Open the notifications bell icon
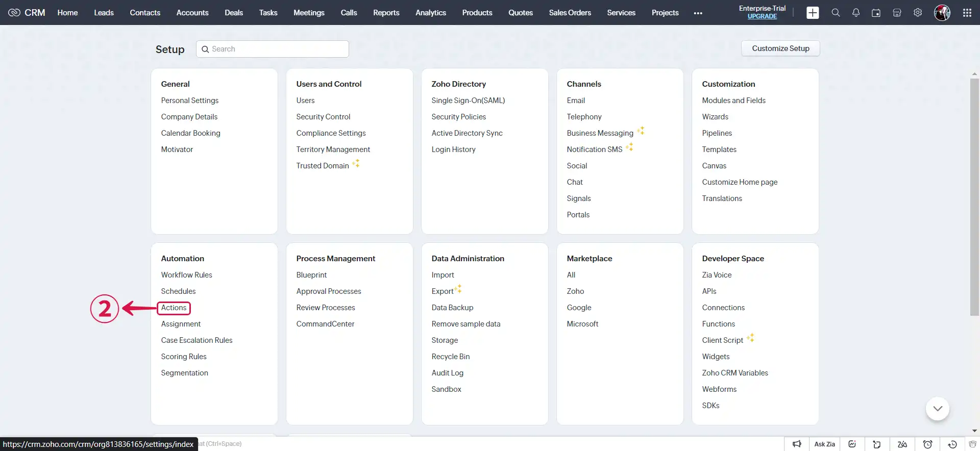The image size is (980, 451). point(856,13)
